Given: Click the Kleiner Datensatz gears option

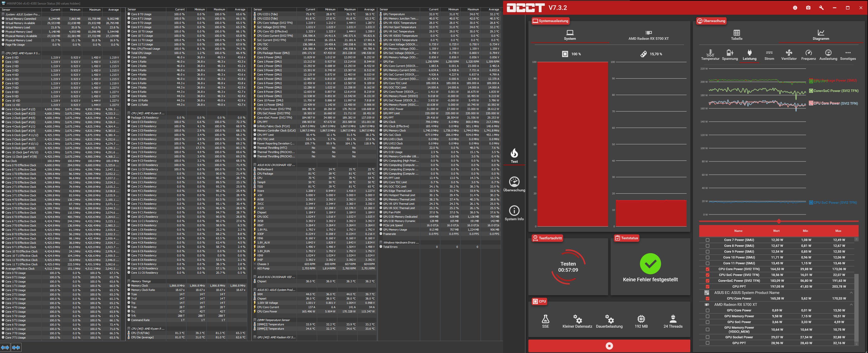Looking at the screenshot, I should (577, 322).
